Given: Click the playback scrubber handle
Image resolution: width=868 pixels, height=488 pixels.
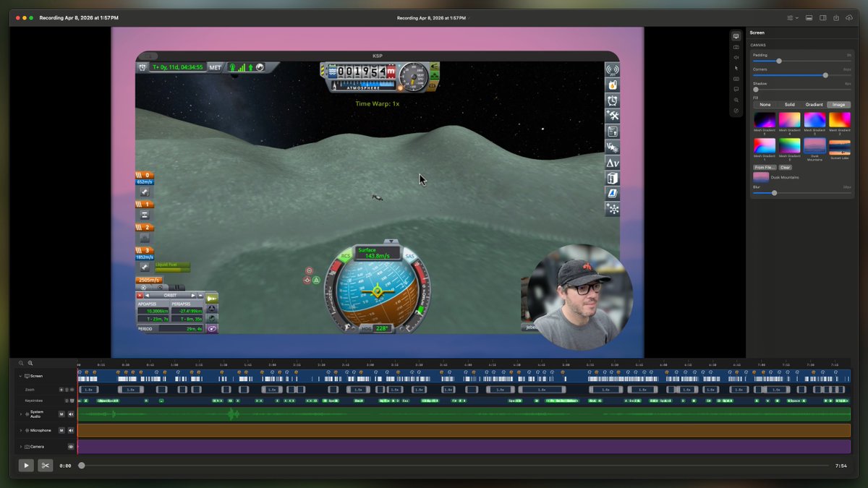Looking at the screenshot, I should [x=82, y=466].
